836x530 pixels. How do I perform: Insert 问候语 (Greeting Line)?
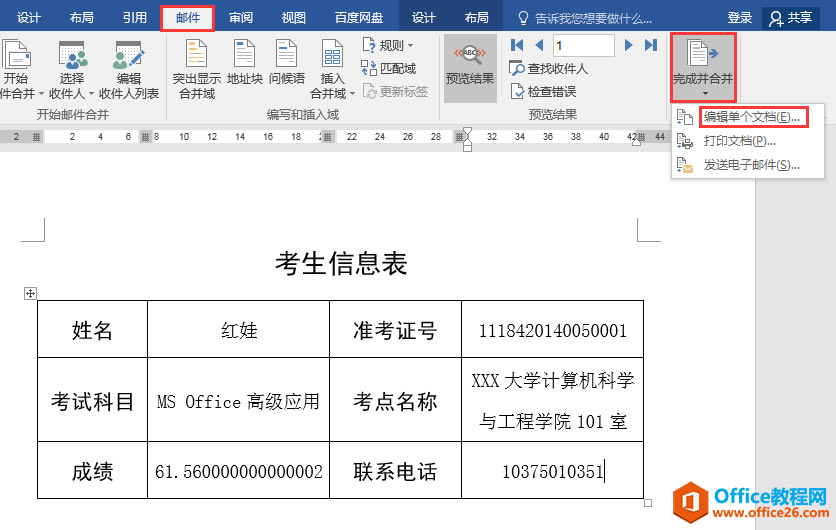(x=287, y=63)
